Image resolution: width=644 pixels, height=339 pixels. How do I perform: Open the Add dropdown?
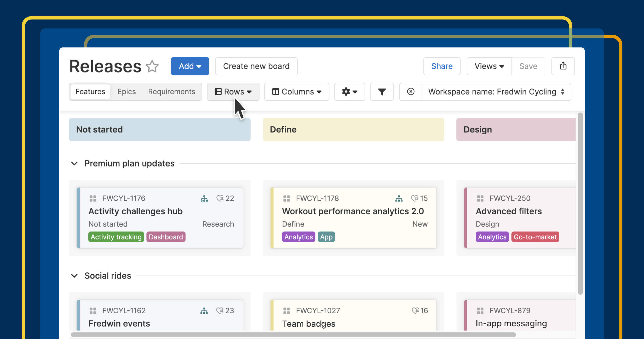[x=190, y=66]
